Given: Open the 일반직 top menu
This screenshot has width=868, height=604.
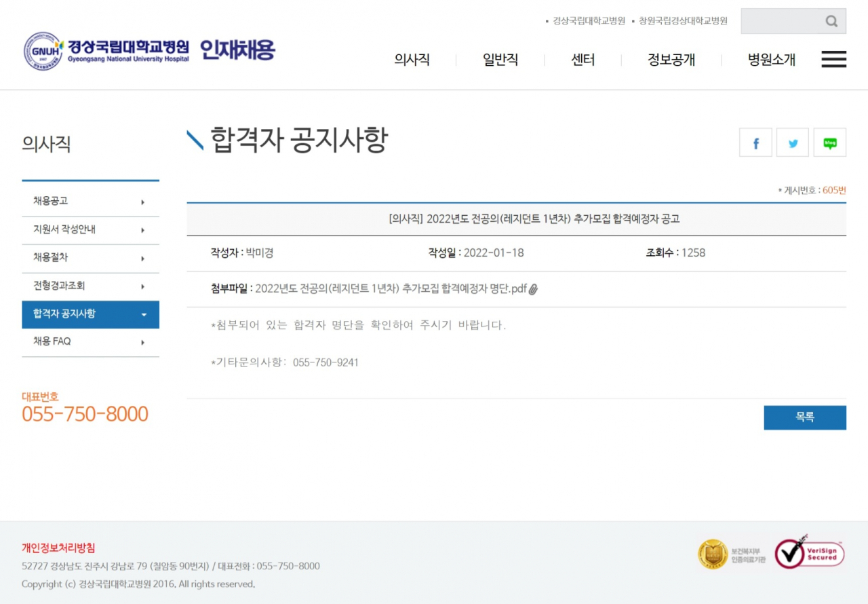Looking at the screenshot, I should [500, 60].
